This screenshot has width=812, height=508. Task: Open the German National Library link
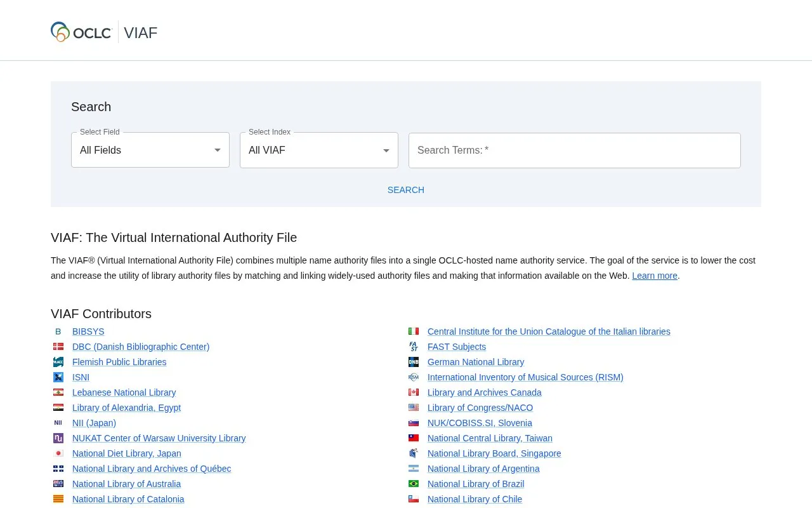point(476,362)
